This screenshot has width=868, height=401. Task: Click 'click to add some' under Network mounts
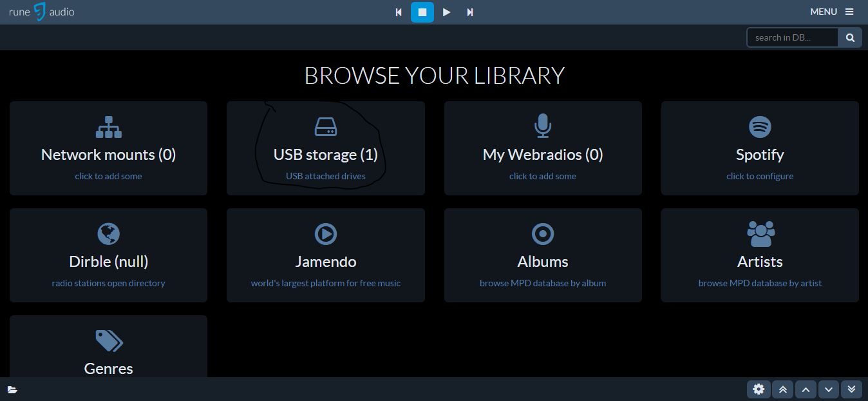pyautogui.click(x=108, y=176)
